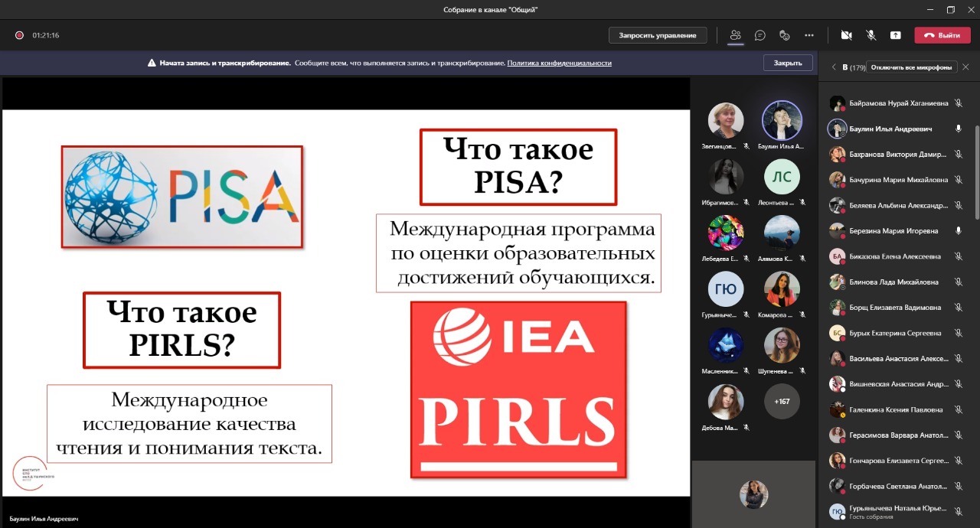Image resolution: width=980 pixels, height=528 pixels.
Task: Collapse participants list with left chevron
Action: (834, 67)
